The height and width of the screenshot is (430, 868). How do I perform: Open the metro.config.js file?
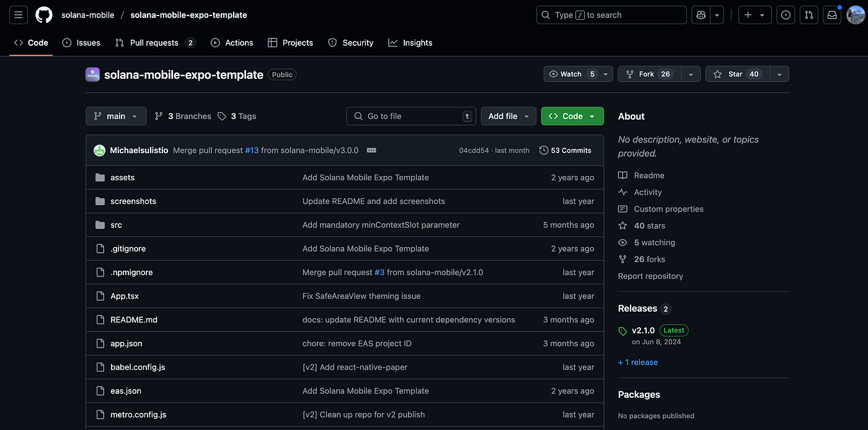(138, 415)
